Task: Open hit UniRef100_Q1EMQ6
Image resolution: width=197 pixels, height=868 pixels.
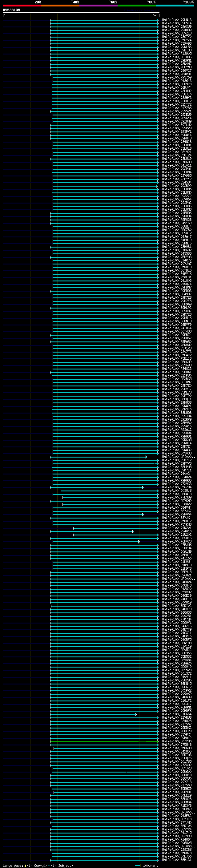Action: [x=176, y=213]
